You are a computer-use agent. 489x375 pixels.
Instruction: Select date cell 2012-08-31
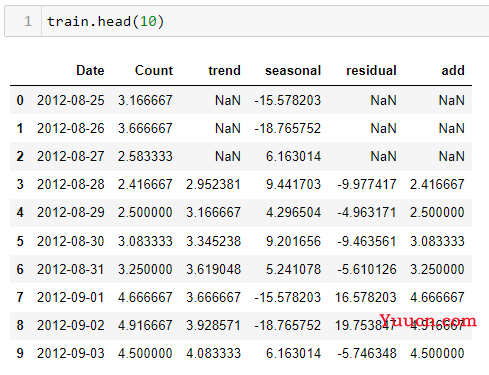[71, 269]
